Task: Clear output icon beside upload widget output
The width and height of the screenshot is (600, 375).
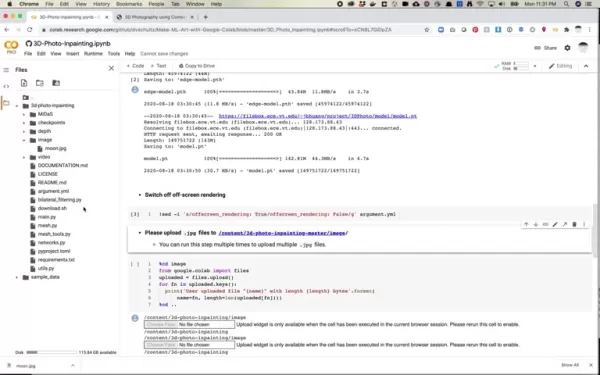Action: pos(135,318)
